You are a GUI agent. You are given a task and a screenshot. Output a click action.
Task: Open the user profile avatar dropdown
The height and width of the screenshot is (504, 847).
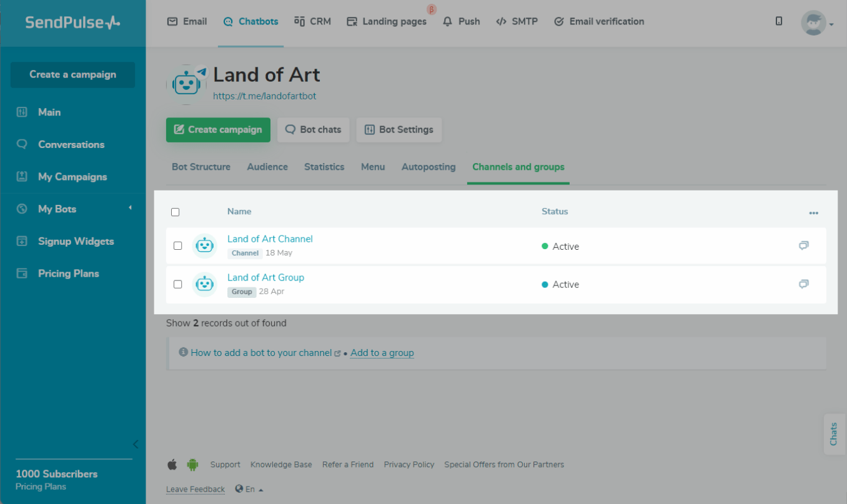[x=816, y=23]
